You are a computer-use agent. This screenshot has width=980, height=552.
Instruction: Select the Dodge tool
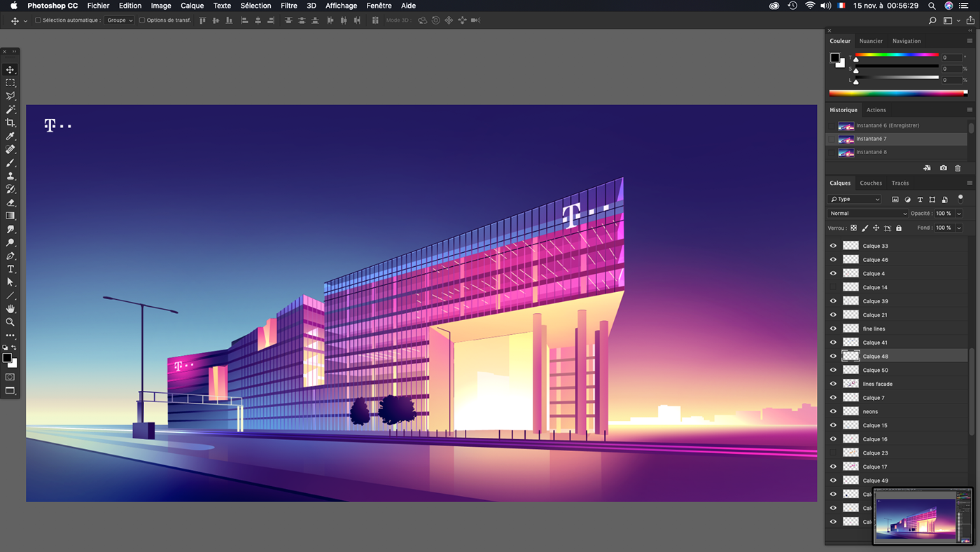click(x=10, y=243)
